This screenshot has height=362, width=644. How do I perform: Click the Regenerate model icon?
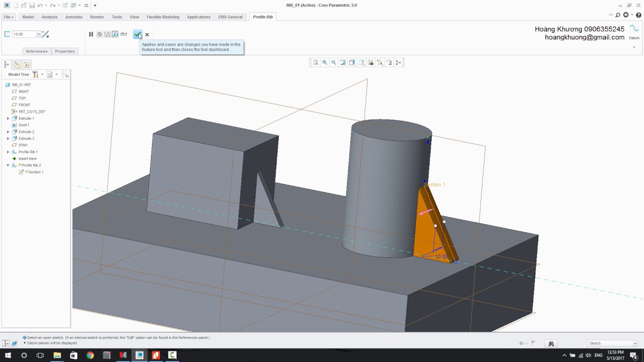65,5
